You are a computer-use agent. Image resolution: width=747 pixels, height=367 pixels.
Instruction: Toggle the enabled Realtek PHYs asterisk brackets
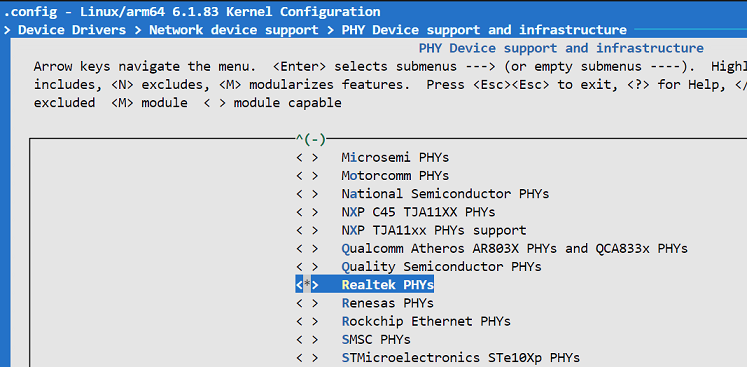coord(307,285)
